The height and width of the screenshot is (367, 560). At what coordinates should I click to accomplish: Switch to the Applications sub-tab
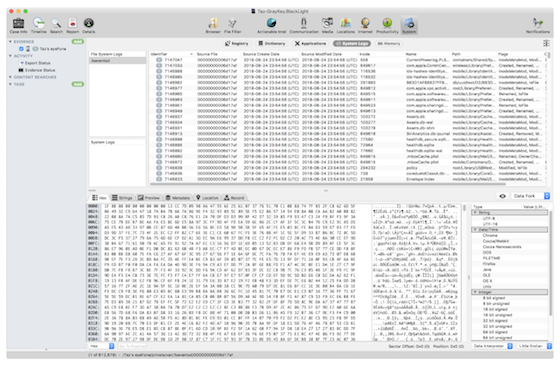coord(310,44)
